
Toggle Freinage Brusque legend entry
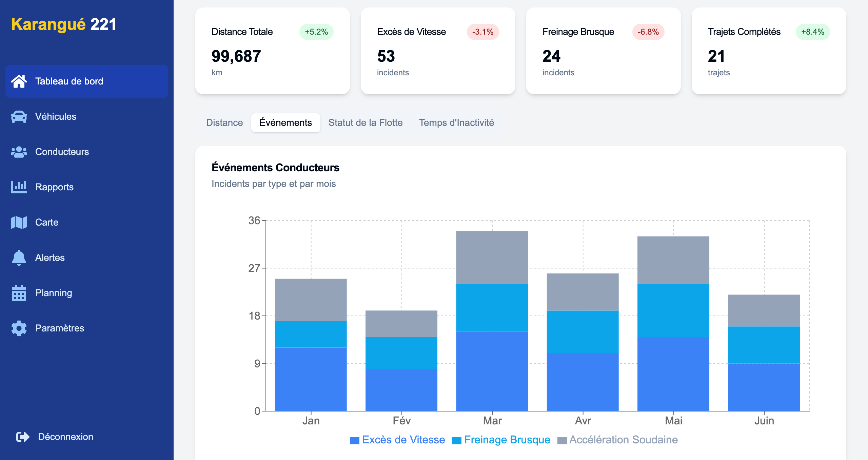(x=501, y=440)
